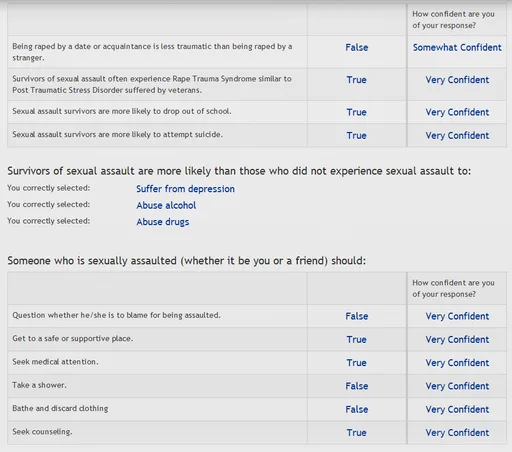Click True for the drop out of school row
Viewport: 512px width, 452px height.
tap(356, 112)
